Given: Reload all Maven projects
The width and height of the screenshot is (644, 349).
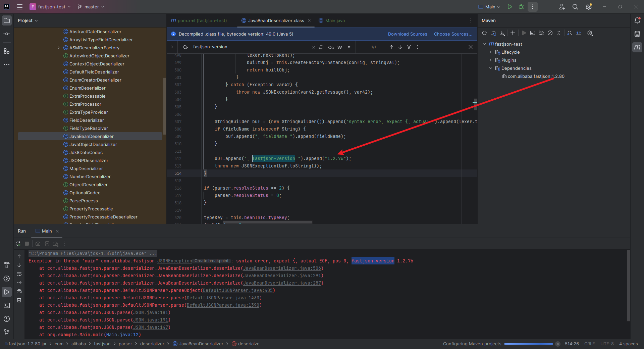Looking at the screenshot, I should 484,33.
